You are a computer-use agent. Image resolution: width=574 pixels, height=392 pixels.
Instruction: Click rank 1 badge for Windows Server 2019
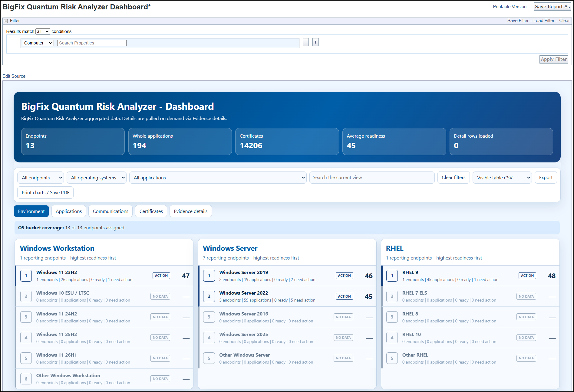pyautogui.click(x=209, y=276)
